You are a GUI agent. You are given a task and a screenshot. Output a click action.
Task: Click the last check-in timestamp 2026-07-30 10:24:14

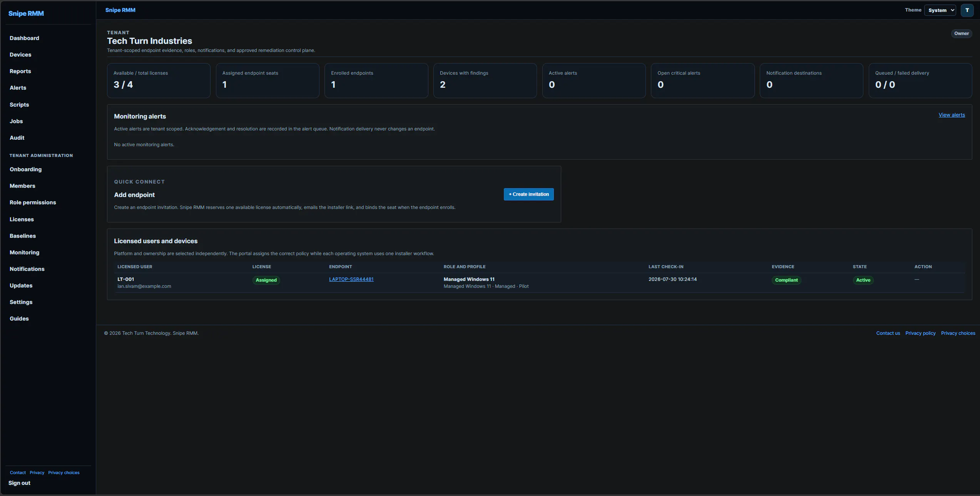672,279
